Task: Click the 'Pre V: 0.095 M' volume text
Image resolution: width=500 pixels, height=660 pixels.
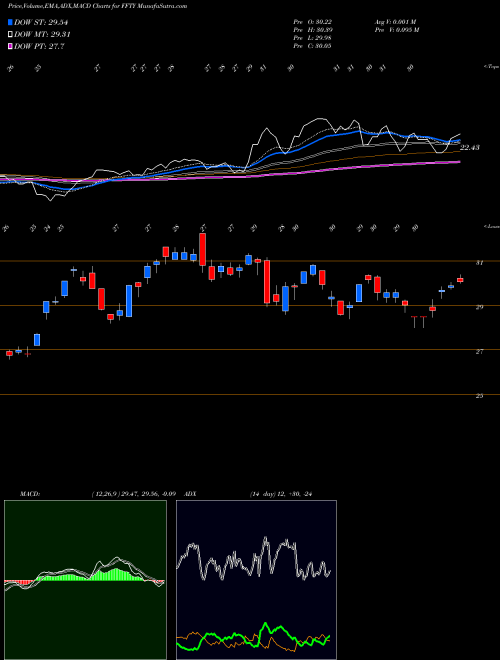Action: click(396, 30)
